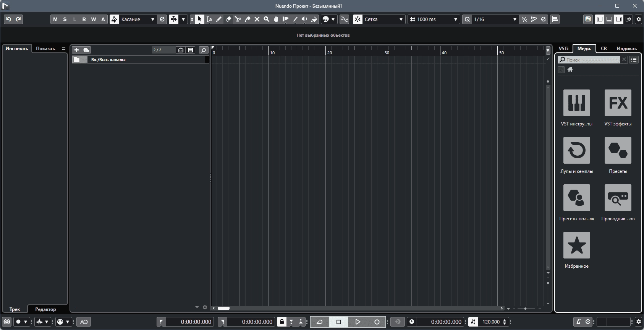Open the Favorites star tile
The height and width of the screenshot is (330, 644).
576,245
